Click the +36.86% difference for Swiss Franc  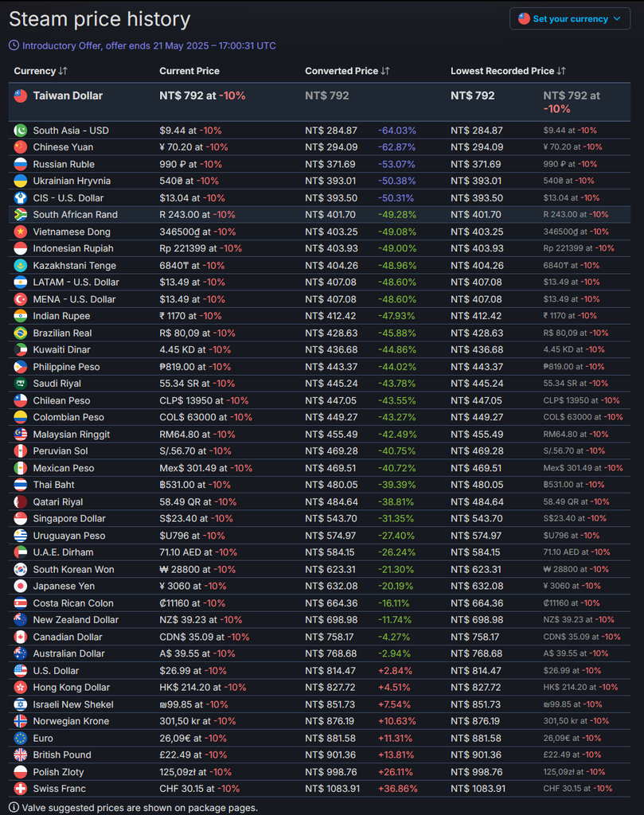pos(398,789)
